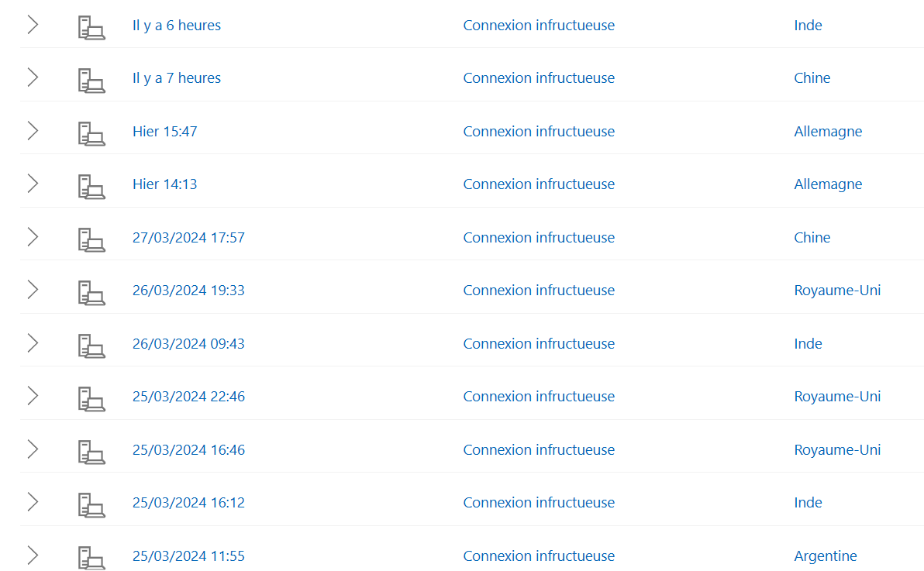Click device icon for 25/03/2024 11:55 entry

(x=91, y=558)
